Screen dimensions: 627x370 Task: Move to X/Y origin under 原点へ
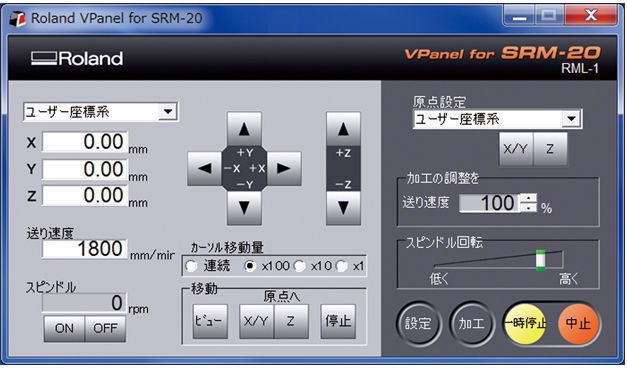pos(256,321)
